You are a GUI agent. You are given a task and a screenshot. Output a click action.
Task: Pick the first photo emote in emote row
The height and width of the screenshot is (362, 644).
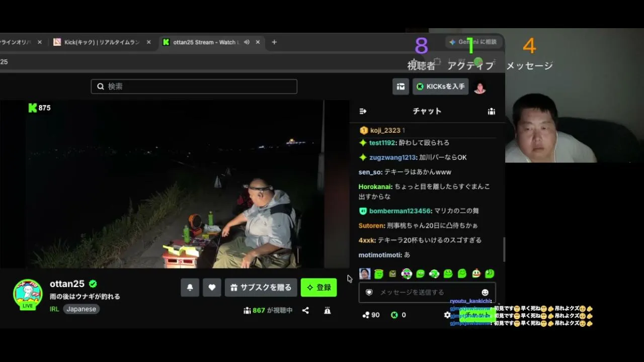pos(365,274)
